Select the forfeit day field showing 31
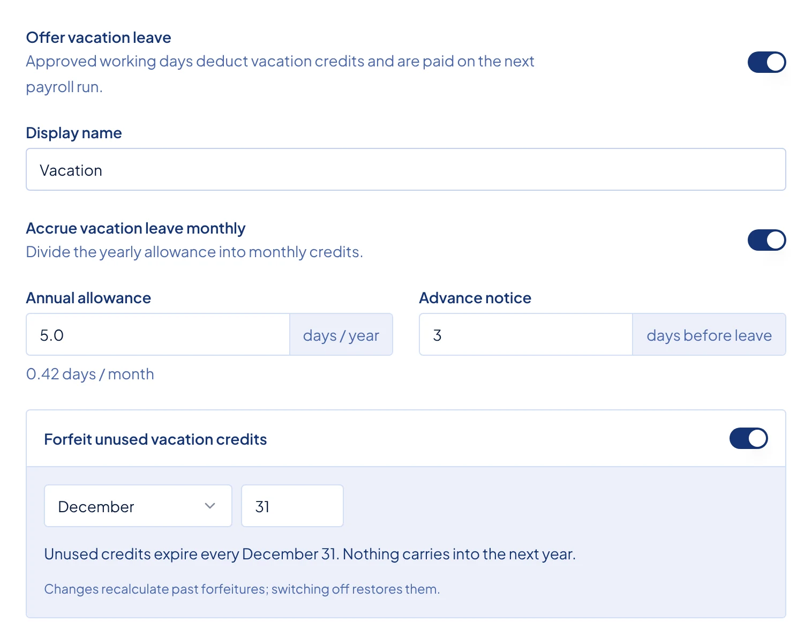 292,506
